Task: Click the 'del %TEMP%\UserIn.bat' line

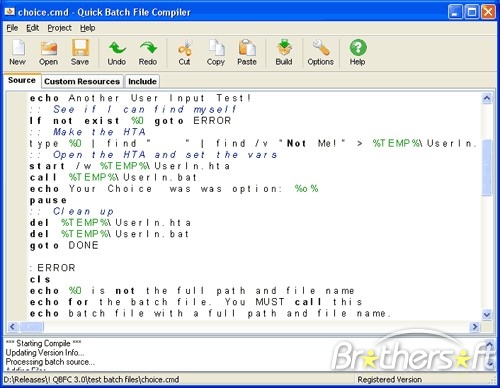Action: pos(109,234)
